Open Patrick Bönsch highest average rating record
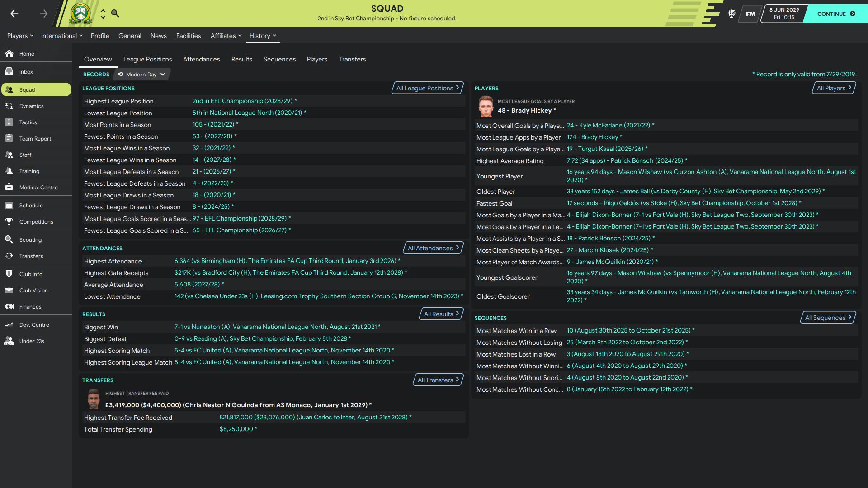The height and width of the screenshot is (488, 868). pos(627,160)
